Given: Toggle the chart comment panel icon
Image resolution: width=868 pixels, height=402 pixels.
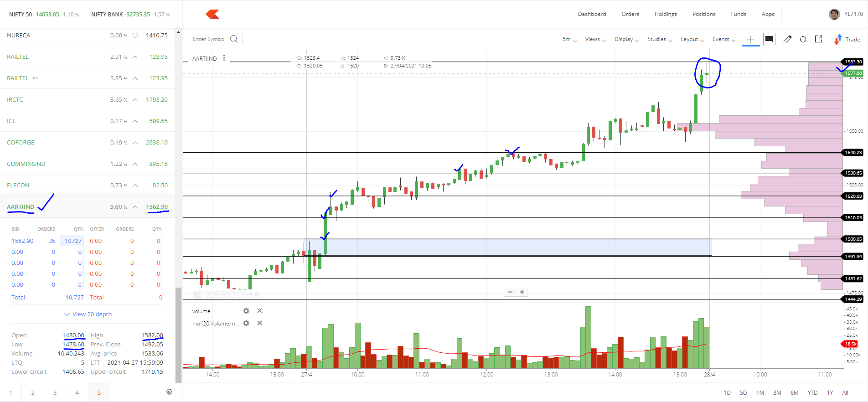Looking at the screenshot, I should coord(769,39).
